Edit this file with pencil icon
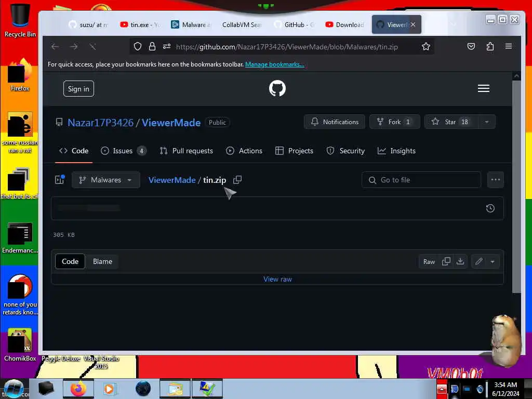This screenshot has height=399, width=532. point(478,262)
